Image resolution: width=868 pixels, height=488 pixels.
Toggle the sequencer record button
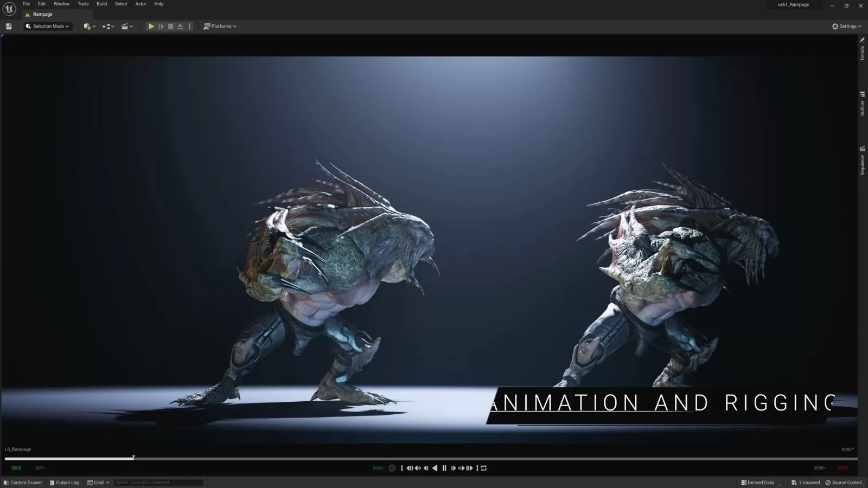click(392, 468)
